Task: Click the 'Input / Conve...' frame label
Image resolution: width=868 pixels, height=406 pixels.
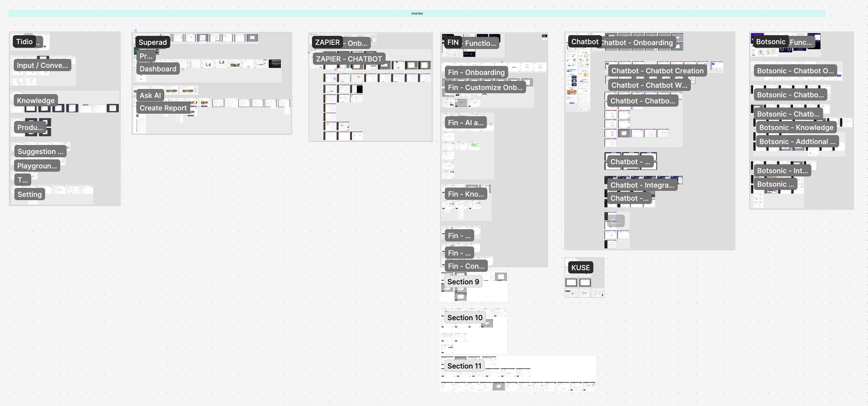Action: point(43,65)
